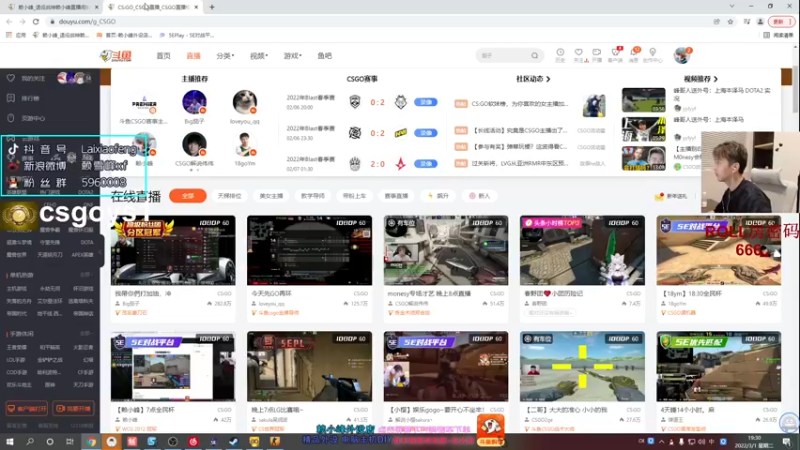Click replay button for 2:0 match
800x450 pixels.
tap(426, 164)
